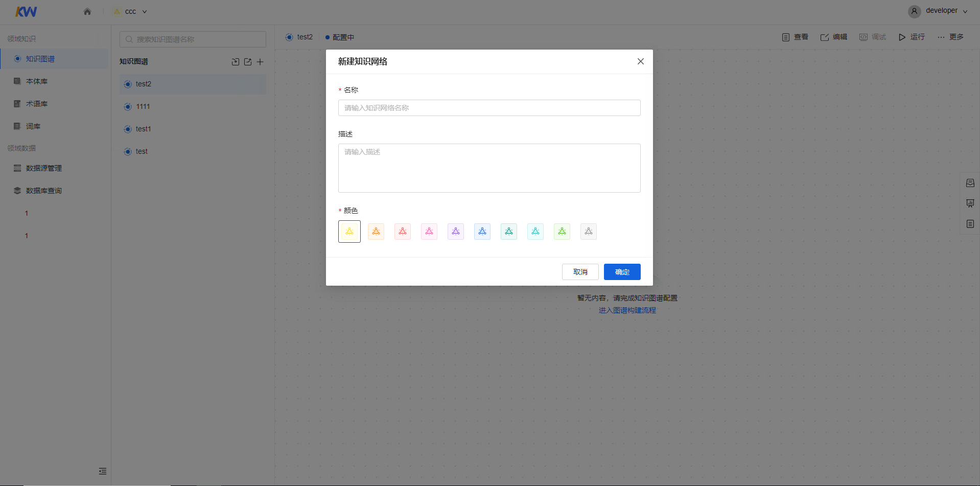Screen dimensions: 980x486
Task: Click the 取消 button
Action: coord(580,272)
